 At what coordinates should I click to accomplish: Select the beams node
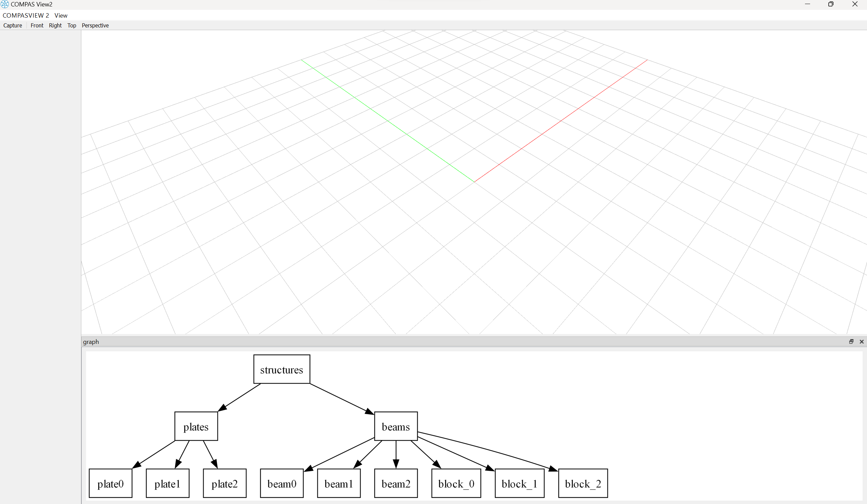(x=396, y=426)
